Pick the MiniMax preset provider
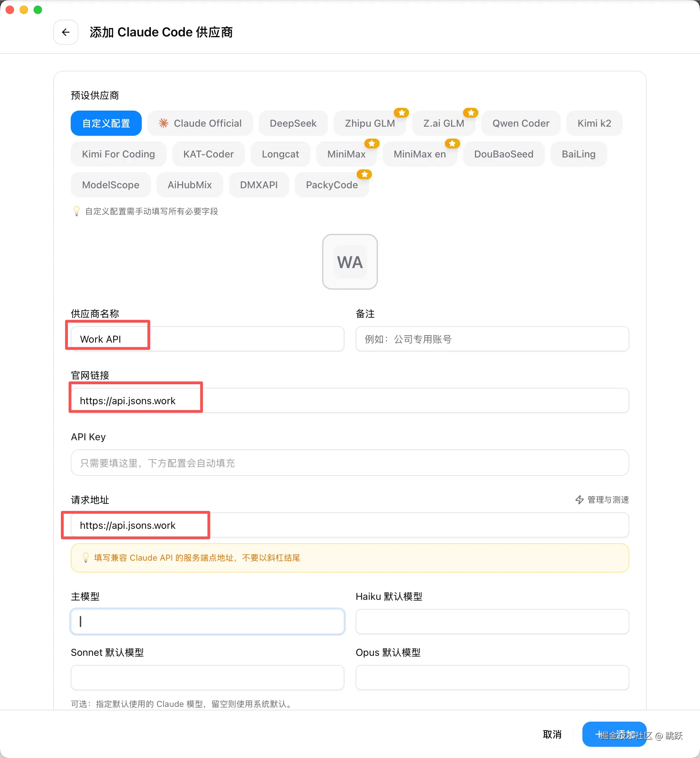This screenshot has width=700, height=758. pos(346,154)
